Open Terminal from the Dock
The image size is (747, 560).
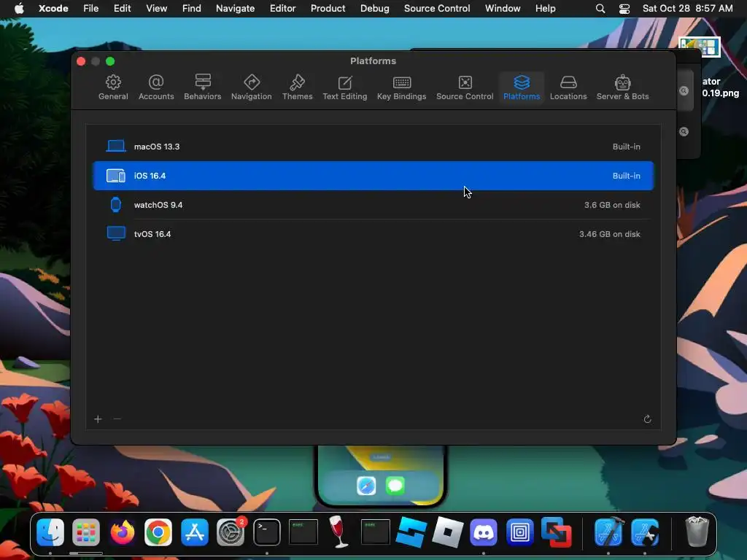[x=267, y=532]
